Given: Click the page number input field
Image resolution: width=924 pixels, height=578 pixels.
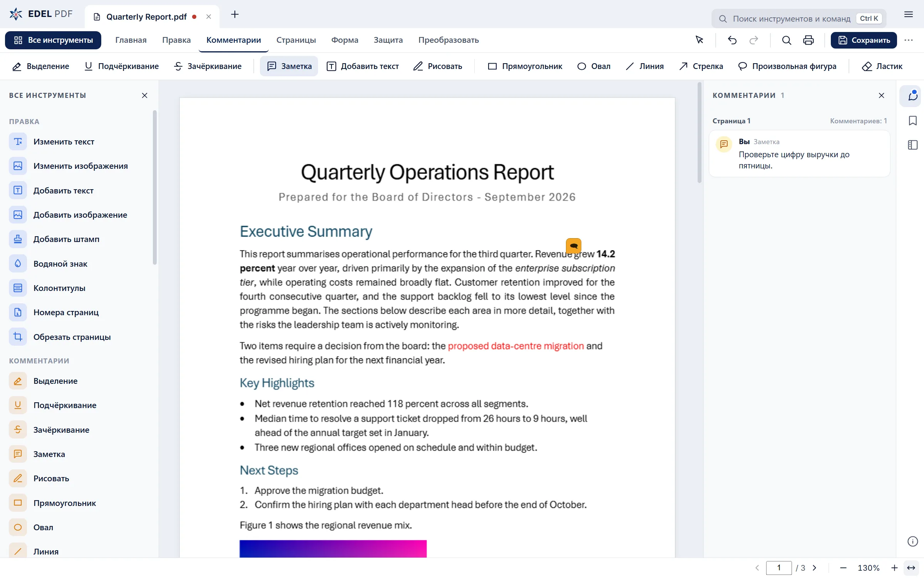Looking at the screenshot, I should tap(778, 568).
